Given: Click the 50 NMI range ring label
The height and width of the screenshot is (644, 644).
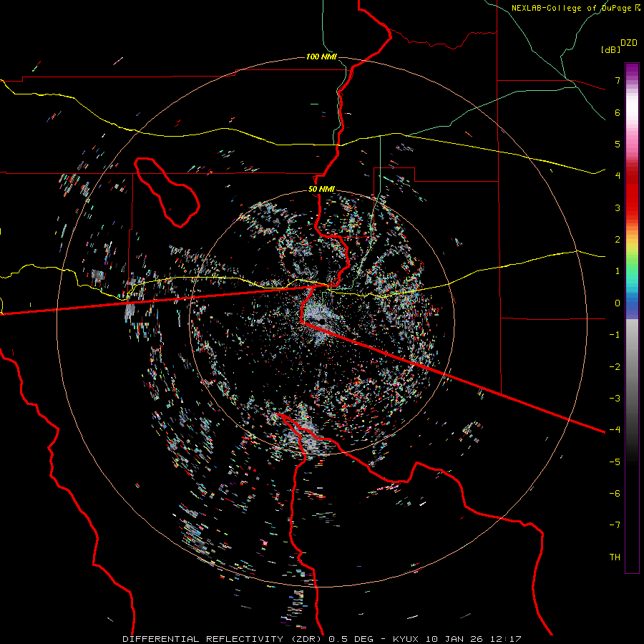Looking at the screenshot, I should [321, 190].
